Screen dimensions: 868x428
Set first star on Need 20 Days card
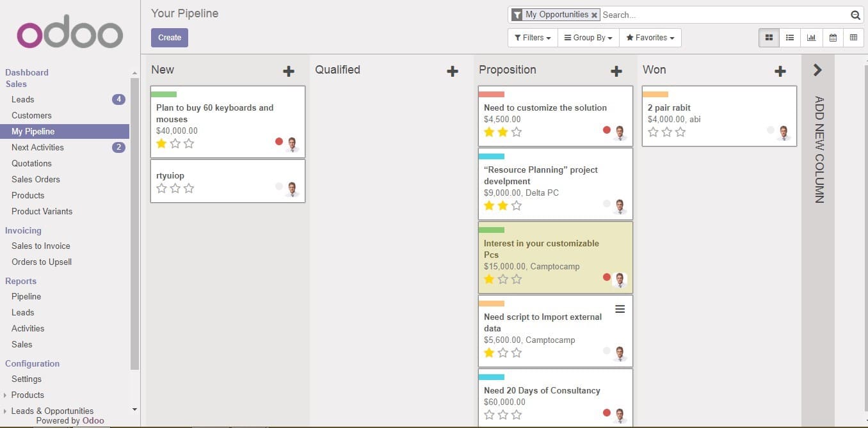tap(489, 415)
